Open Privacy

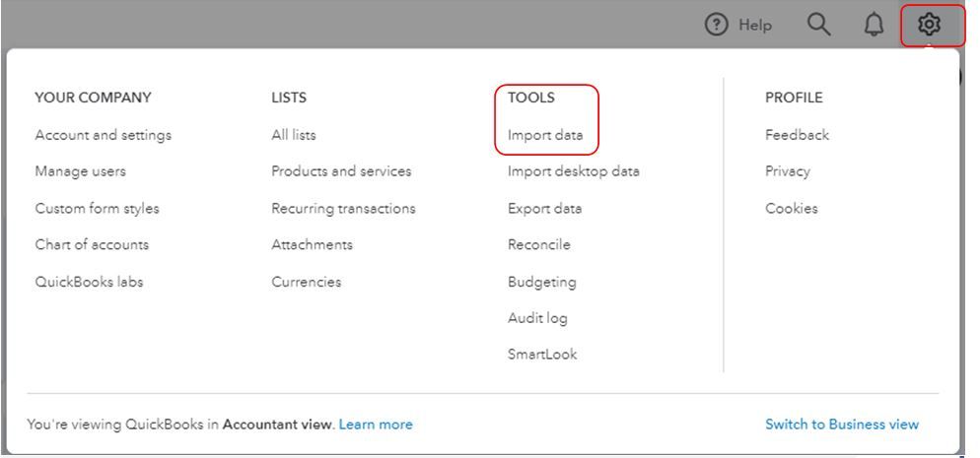788,171
